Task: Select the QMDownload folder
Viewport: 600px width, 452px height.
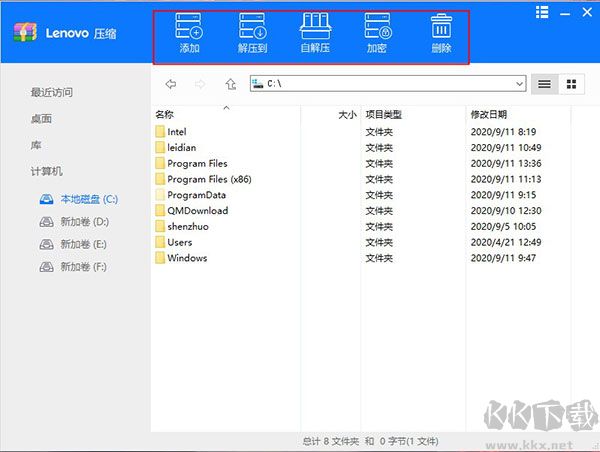Action: (x=192, y=210)
